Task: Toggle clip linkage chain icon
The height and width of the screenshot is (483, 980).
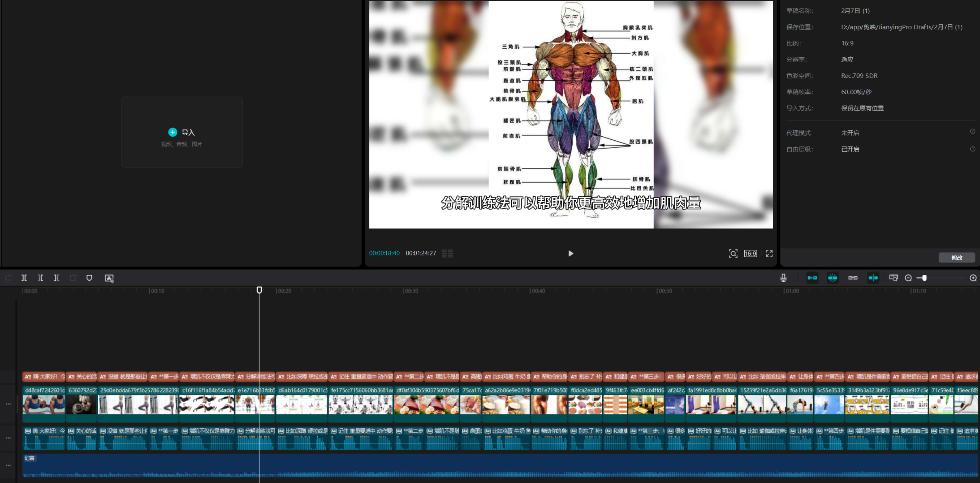Action: pyautogui.click(x=853, y=278)
